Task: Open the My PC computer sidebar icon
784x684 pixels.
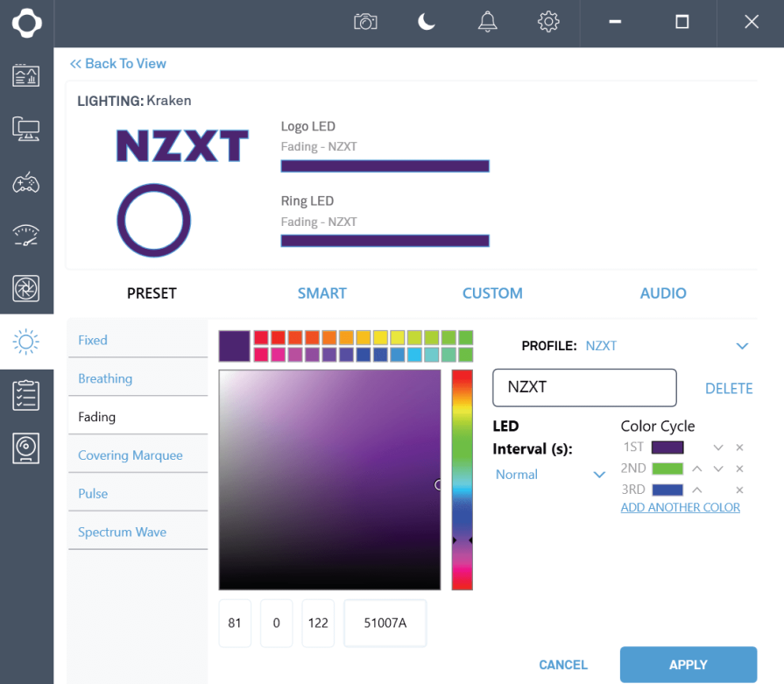Action: [26, 129]
